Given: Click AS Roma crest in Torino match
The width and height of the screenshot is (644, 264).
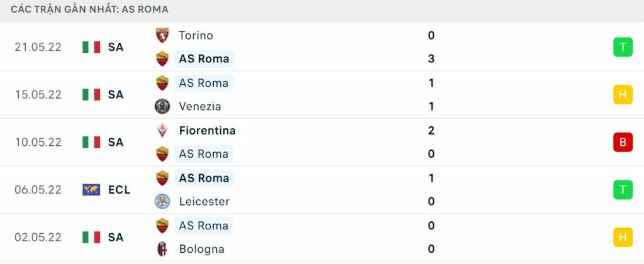Looking at the screenshot, I should coord(162,59).
